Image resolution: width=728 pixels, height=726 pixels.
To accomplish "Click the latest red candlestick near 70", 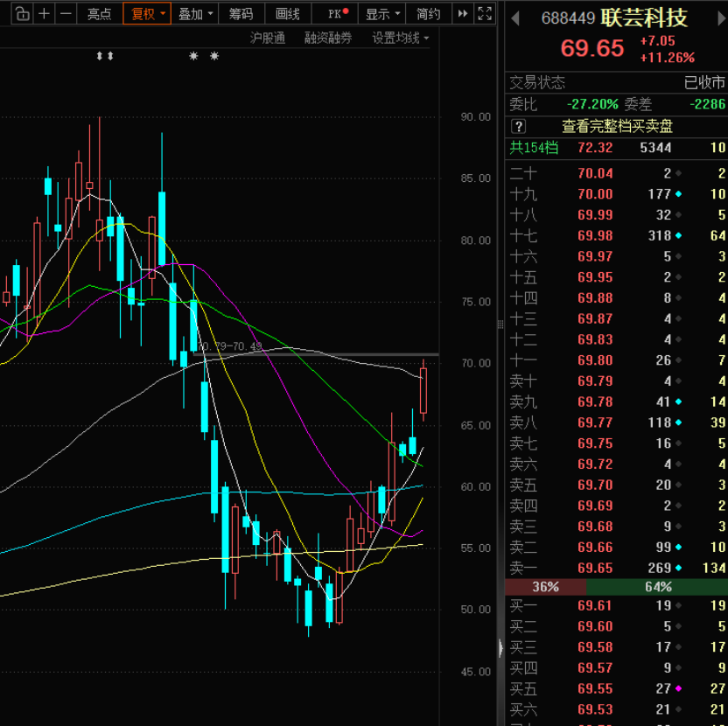I will coord(423,390).
